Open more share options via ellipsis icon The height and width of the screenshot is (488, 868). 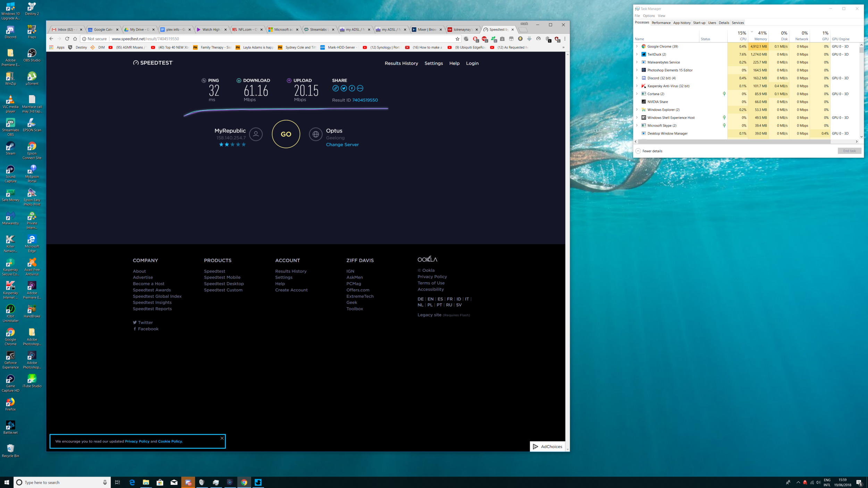(x=360, y=88)
